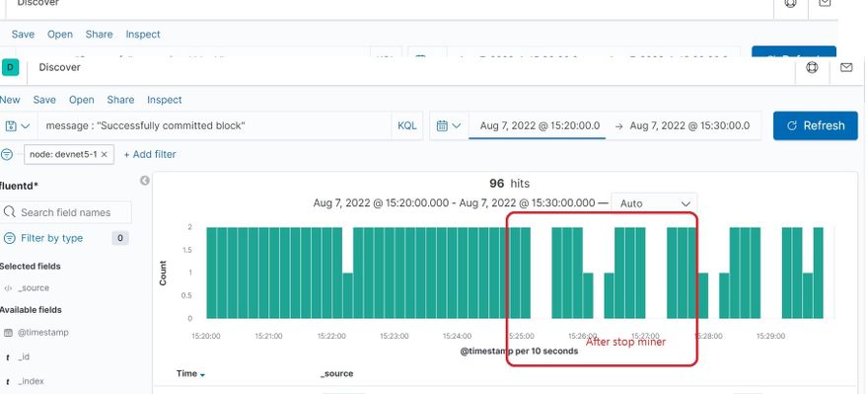868x394 pixels.
Task: Open the help lifebuoy icon in the header
Action: (812, 67)
